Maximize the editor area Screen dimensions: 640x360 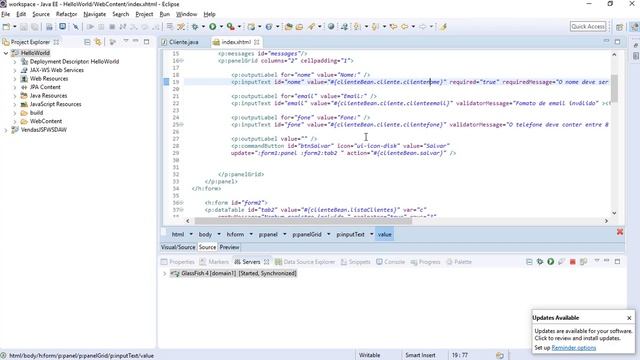click(x=617, y=42)
